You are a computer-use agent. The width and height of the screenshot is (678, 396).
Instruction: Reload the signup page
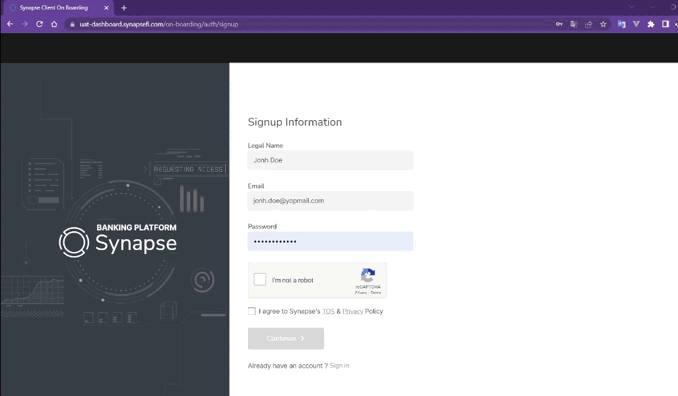coord(39,24)
